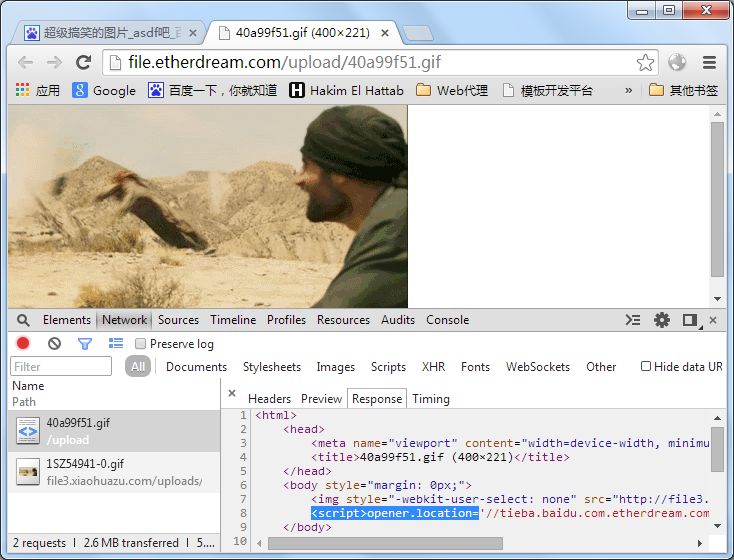Open the Google bookmark

click(104, 90)
